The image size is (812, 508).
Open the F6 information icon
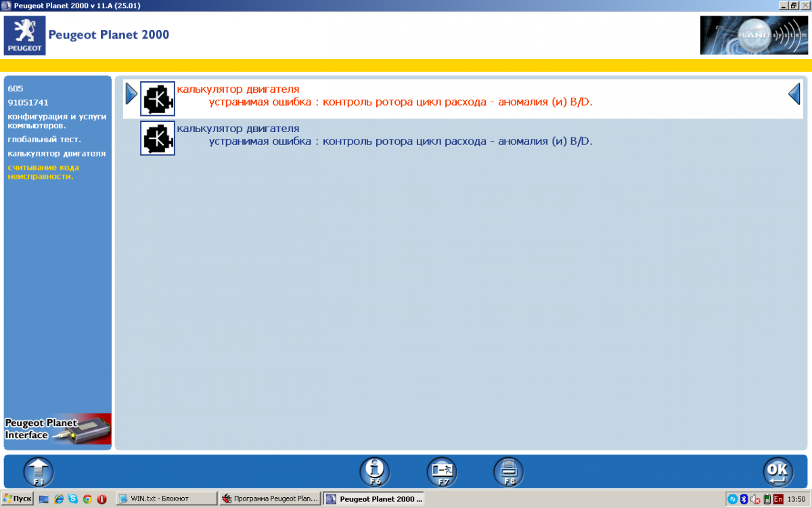click(x=374, y=471)
